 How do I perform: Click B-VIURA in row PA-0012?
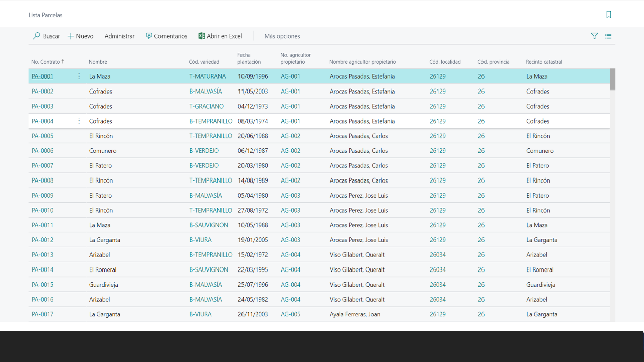[200, 240]
